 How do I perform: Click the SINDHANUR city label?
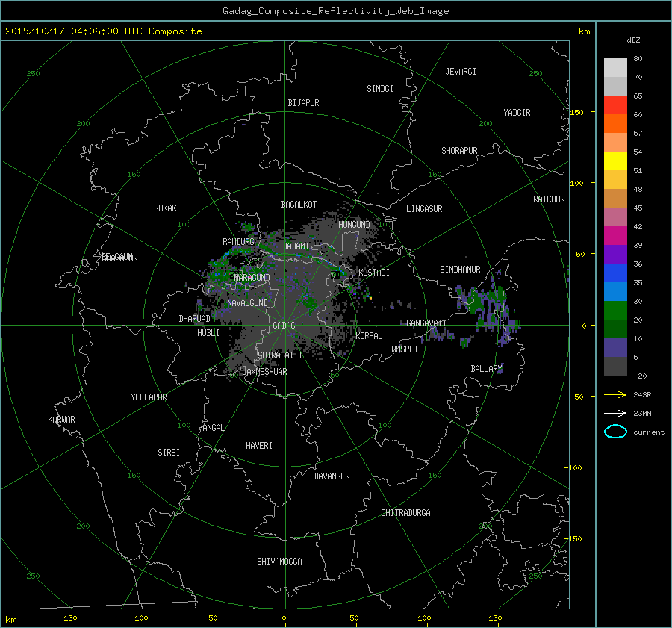(460, 270)
